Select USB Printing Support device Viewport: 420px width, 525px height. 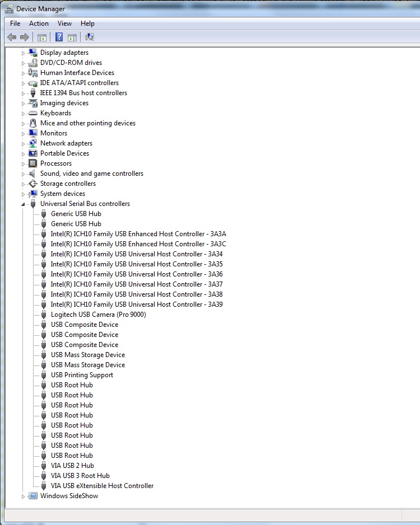82,375
